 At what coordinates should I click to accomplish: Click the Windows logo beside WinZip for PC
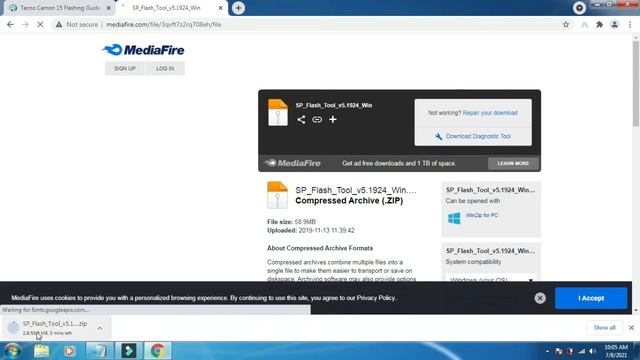click(x=454, y=218)
